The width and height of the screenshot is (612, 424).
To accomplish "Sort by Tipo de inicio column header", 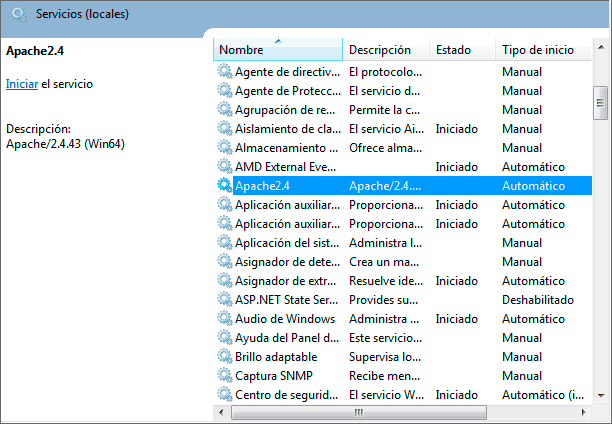I will (x=544, y=50).
